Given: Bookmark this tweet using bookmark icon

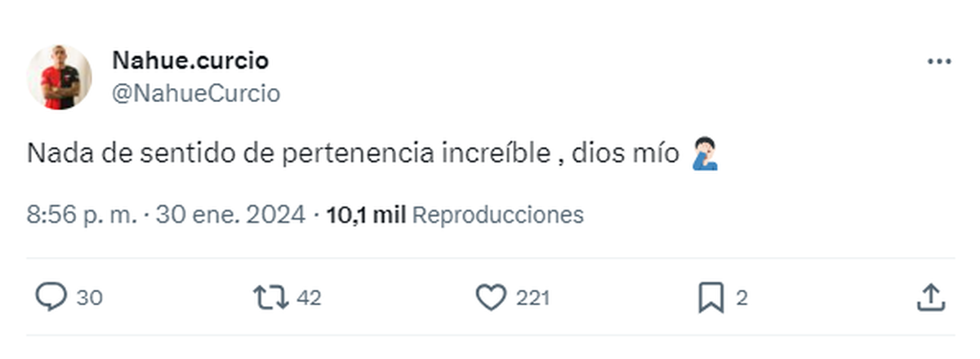Looking at the screenshot, I should click(x=710, y=298).
